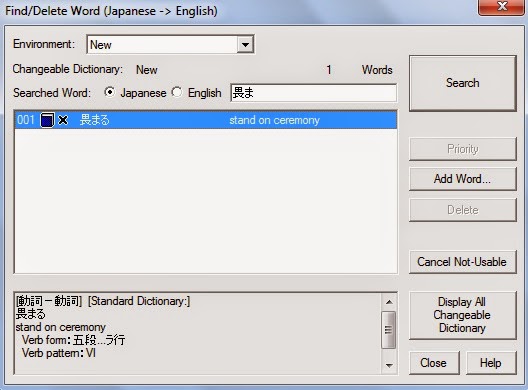Click the 'Verb form: 五段…ラ行' line
This screenshot has height=390, width=528.
tap(73, 340)
